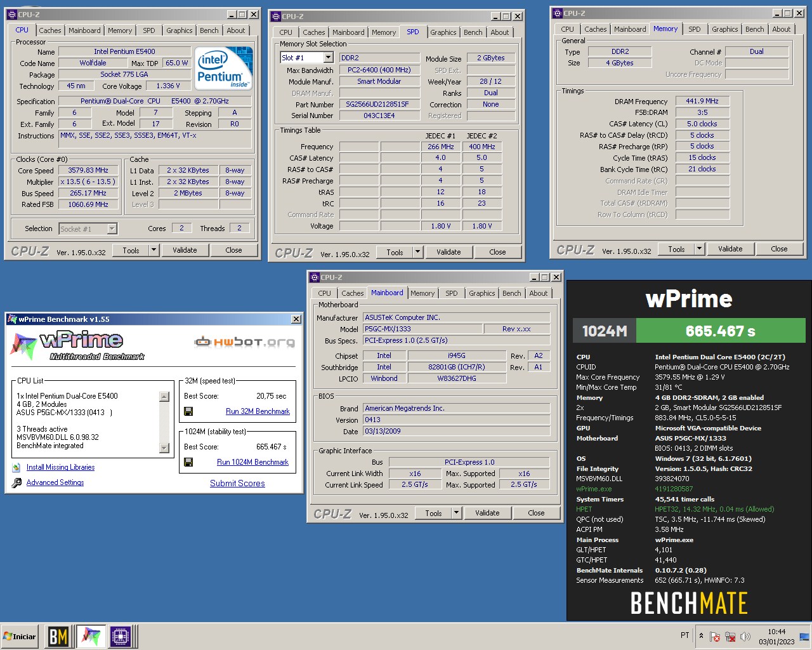This screenshot has height=650, width=812.
Task: Open the CPU-Z taskbar icon
Action: click(121, 637)
